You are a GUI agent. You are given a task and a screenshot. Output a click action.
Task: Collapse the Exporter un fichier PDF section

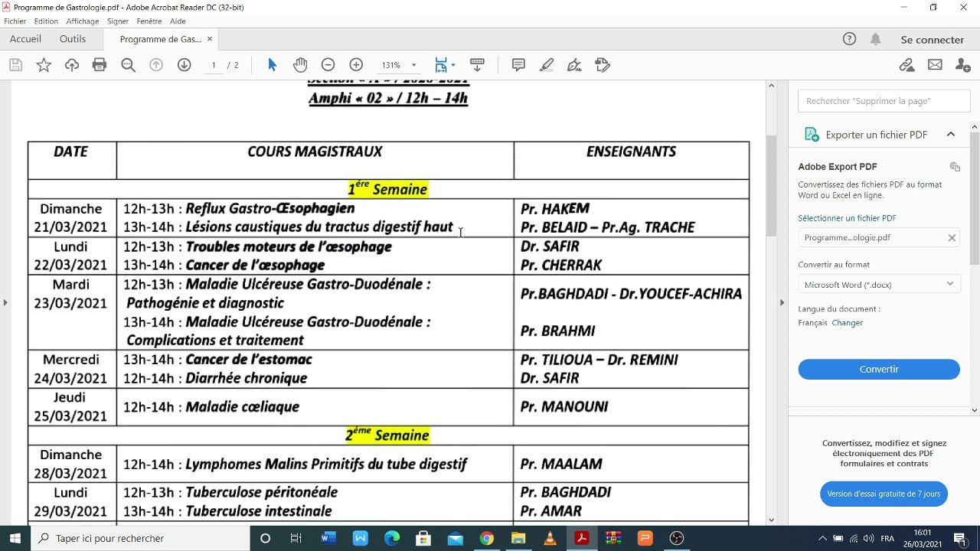click(951, 135)
